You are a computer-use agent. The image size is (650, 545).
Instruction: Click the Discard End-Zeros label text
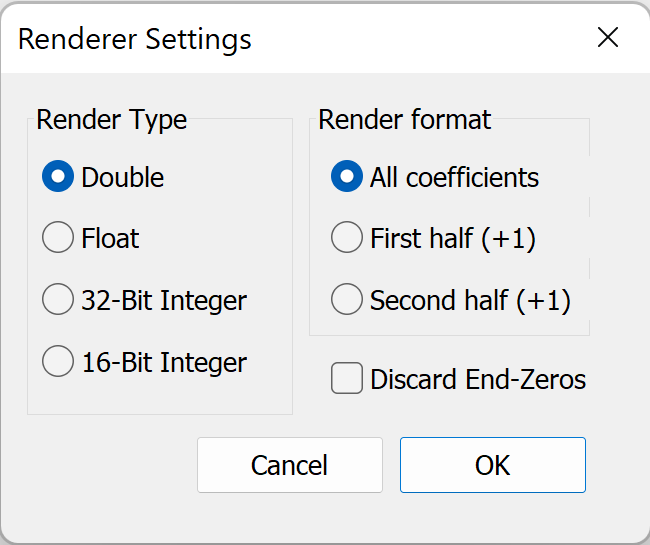pyautogui.click(x=478, y=379)
